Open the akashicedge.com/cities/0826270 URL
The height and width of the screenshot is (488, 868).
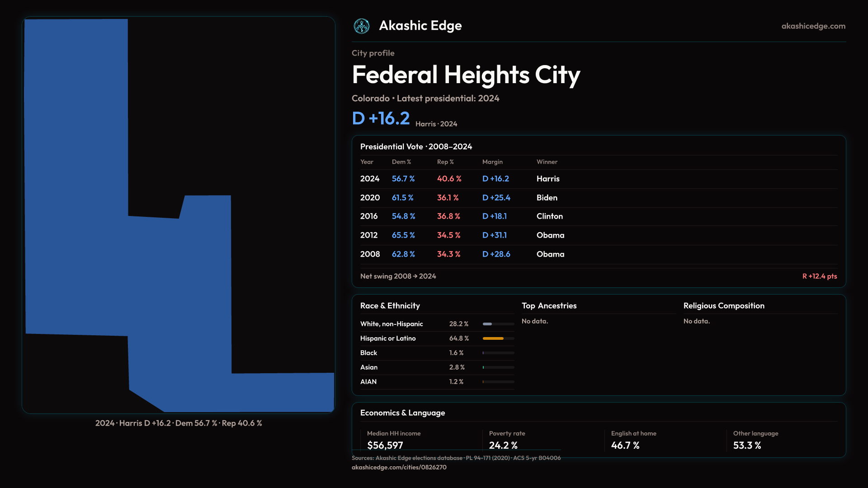[x=399, y=467]
